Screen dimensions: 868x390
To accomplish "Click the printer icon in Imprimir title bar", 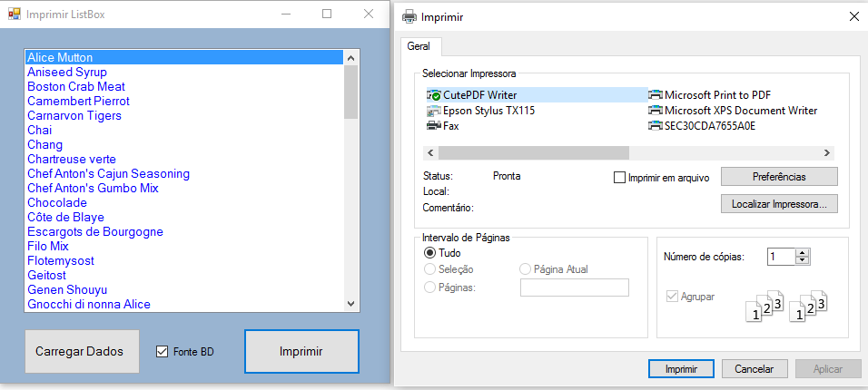I will (x=409, y=17).
